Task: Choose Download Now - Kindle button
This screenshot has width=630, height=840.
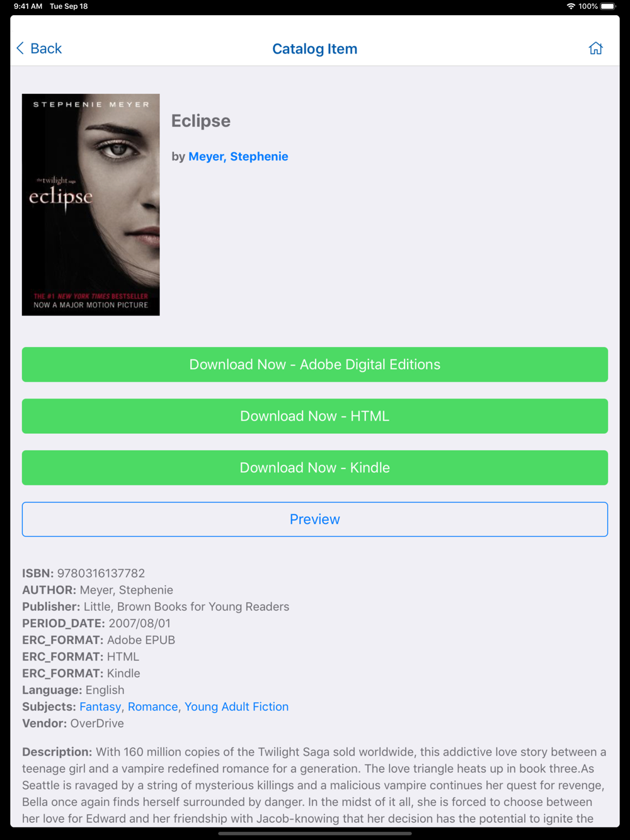Action: (315, 468)
